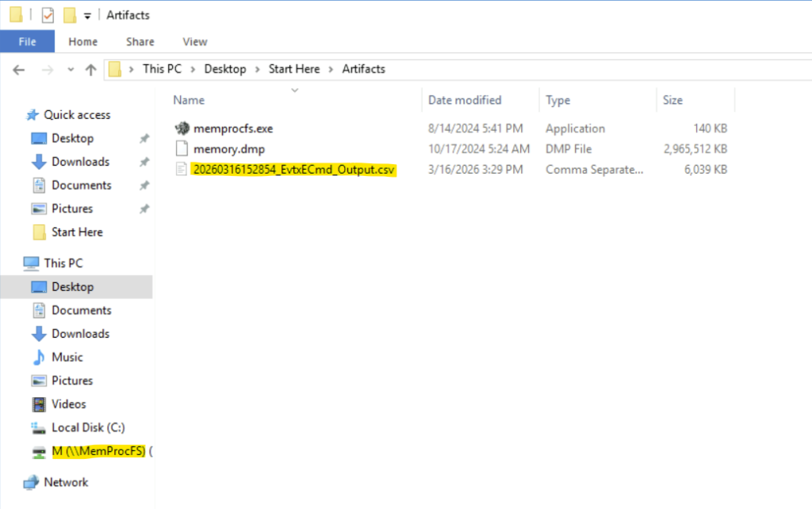The width and height of the screenshot is (812, 509).
Task: Click Properties checkmark icon in title bar
Action: [48, 15]
